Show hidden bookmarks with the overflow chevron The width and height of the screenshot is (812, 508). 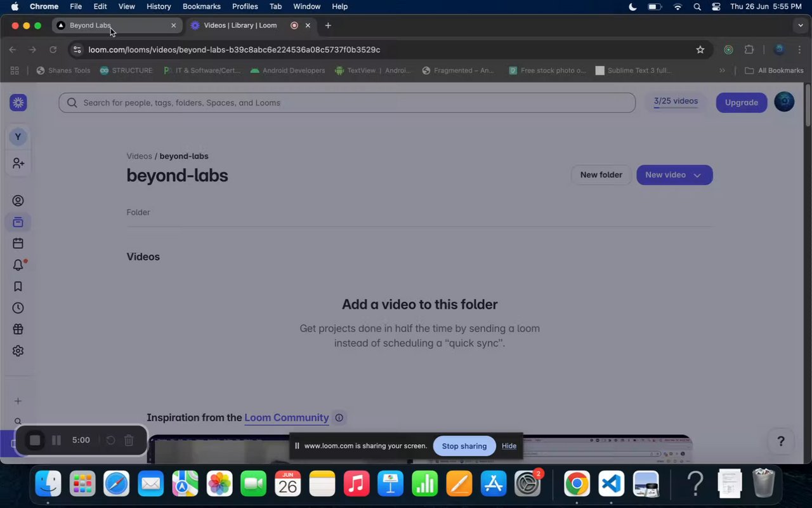(x=722, y=70)
